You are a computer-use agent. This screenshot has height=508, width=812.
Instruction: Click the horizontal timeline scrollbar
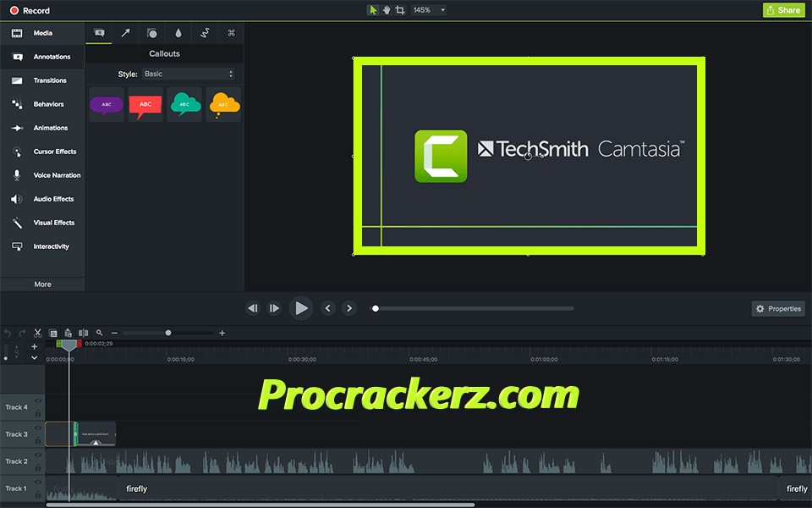point(260,505)
